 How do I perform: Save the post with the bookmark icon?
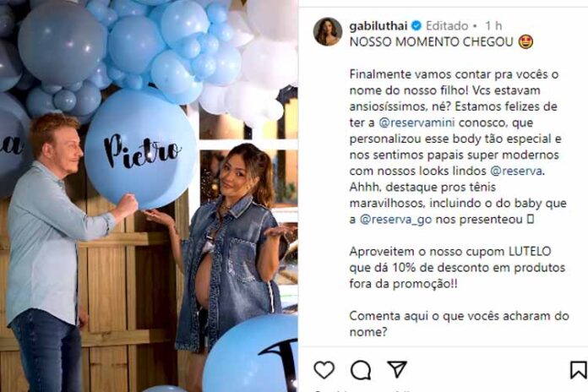pyautogui.click(x=579, y=370)
